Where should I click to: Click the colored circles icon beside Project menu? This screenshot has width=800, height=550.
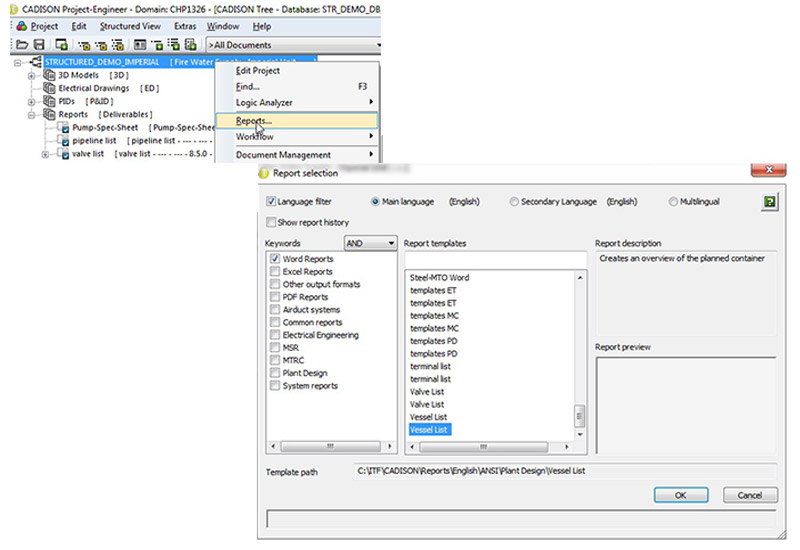[x=21, y=26]
